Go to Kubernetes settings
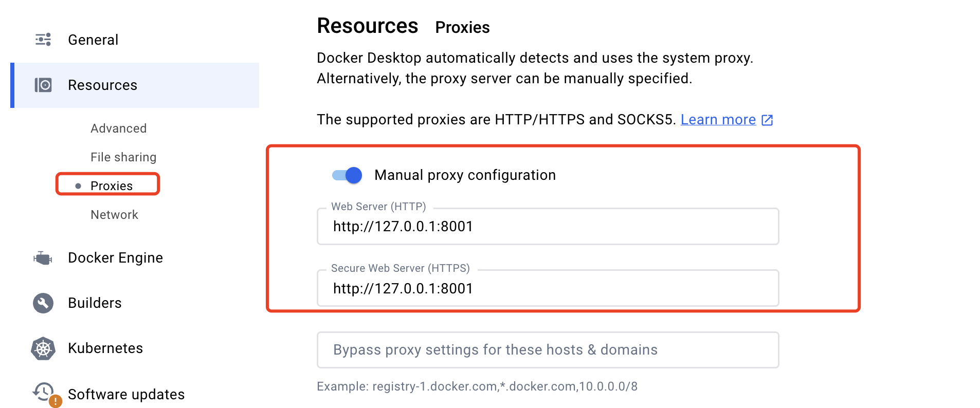This screenshot has width=980, height=408. point(105,348)
